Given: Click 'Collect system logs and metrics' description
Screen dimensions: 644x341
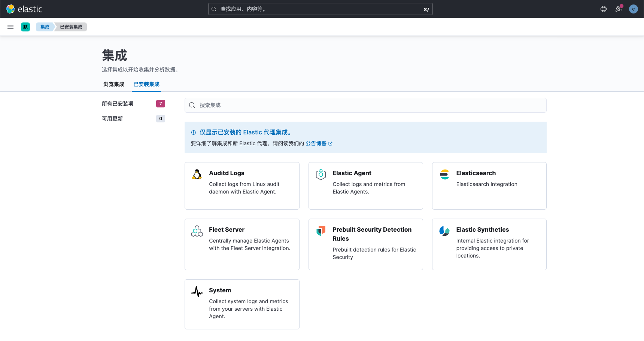Looking at the screenshot, I should 249,309.
